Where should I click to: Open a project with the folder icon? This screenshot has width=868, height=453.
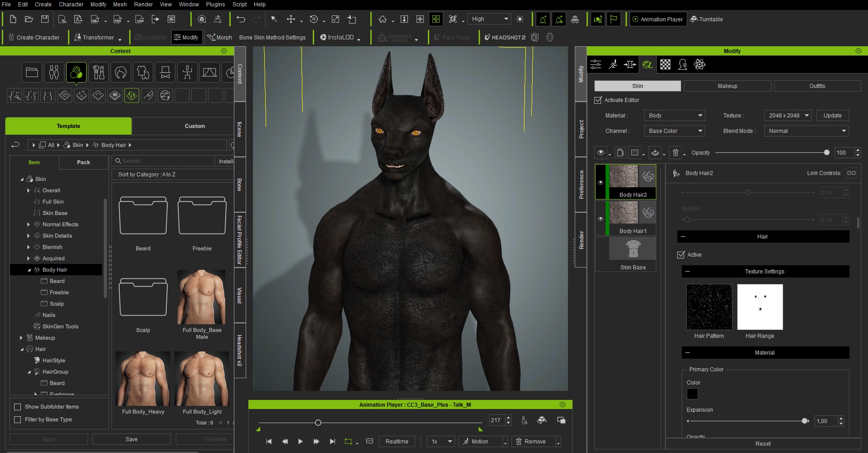tap(29, 19)
